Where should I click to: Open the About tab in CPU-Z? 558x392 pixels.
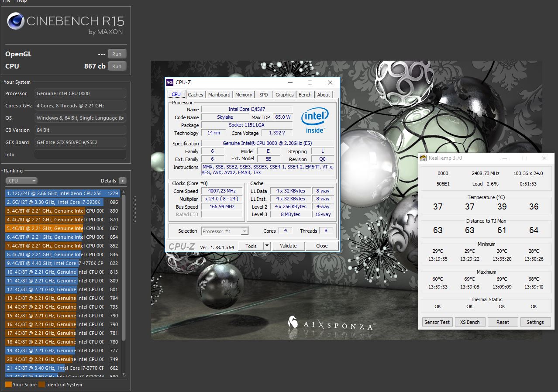pyautogui.click(x=324, y=95)
